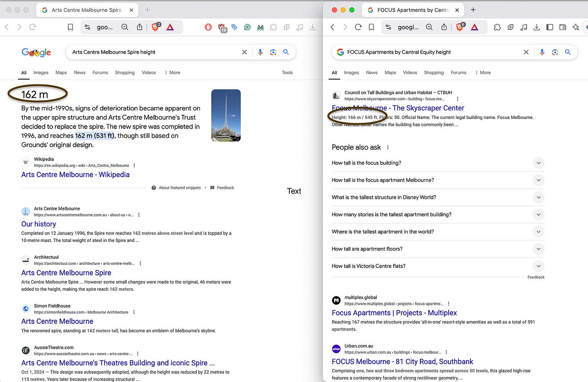Image resolution: width=588 pixels, height=382 pixels.
Task: Open the extension icon with the 19 badge
Action: [222, 27]
